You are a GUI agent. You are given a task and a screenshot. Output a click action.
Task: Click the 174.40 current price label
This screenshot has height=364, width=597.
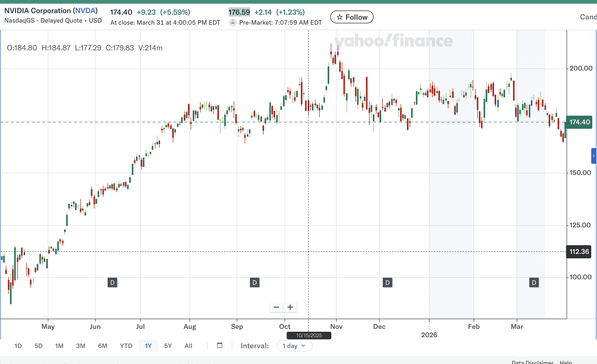click(x=579, y=122)
